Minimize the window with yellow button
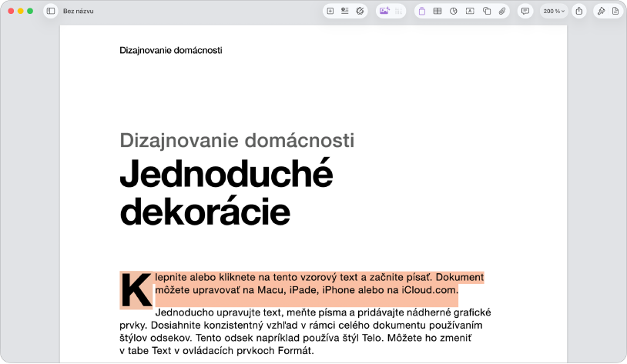The image size is (627, 364). point(20,12)
